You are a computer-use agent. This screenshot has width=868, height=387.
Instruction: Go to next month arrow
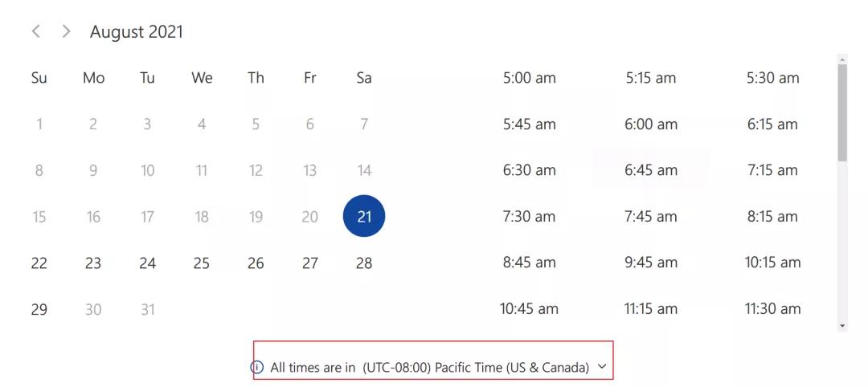67,31
